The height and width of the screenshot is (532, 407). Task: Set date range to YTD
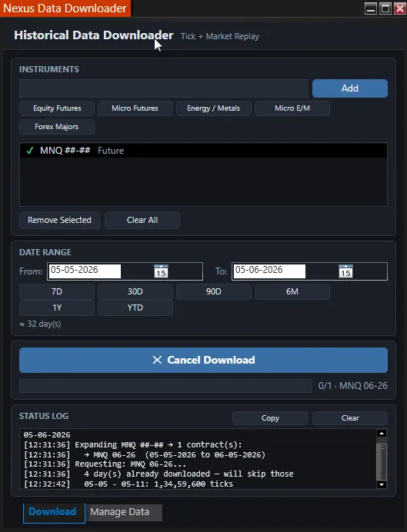[135, 308]
